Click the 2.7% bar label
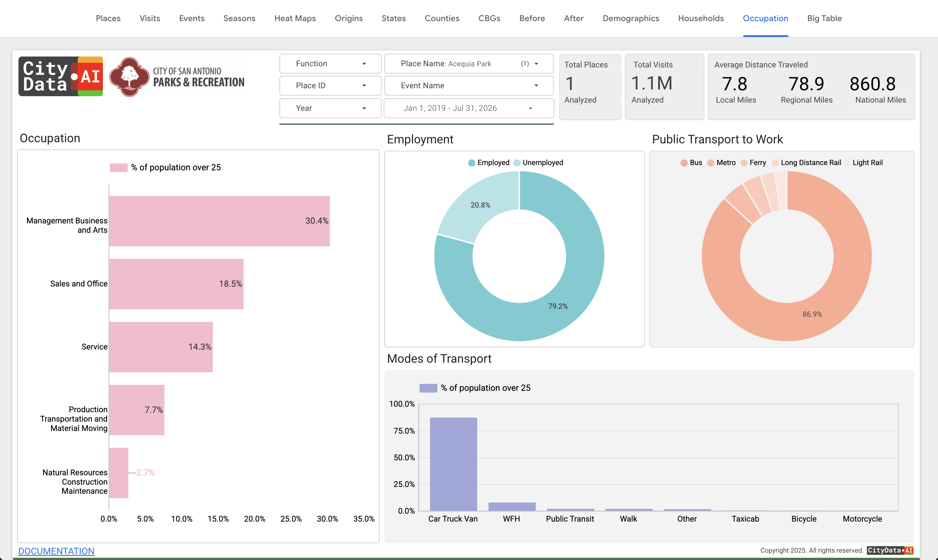Screen dimensions: 938x560 coord(145,473)
